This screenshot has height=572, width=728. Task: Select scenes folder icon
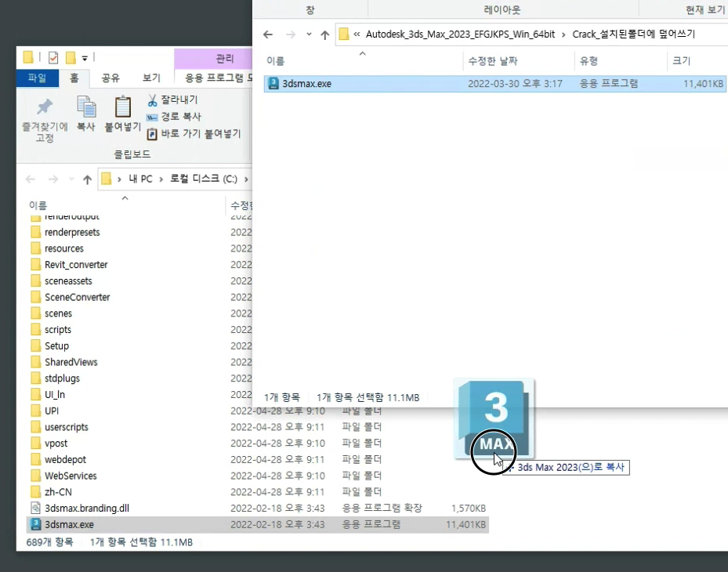(x=36, y=313)
